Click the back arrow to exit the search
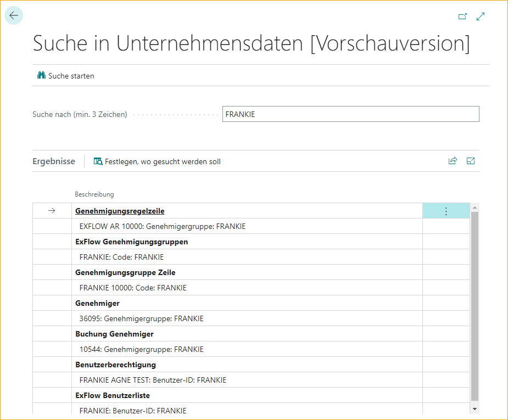Viewport: 508px width, 420px height. [x=13, y=15]
